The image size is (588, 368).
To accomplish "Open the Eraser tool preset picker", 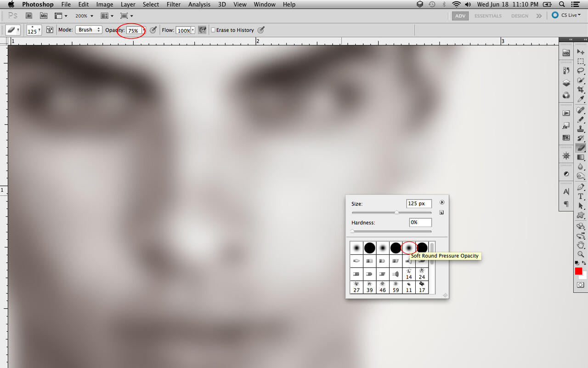I will 13,30.
